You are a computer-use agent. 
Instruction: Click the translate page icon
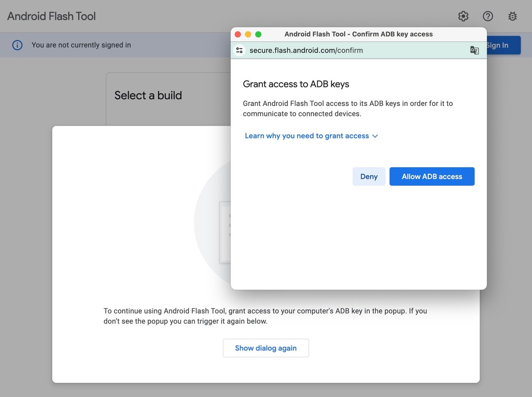point(474,50)
